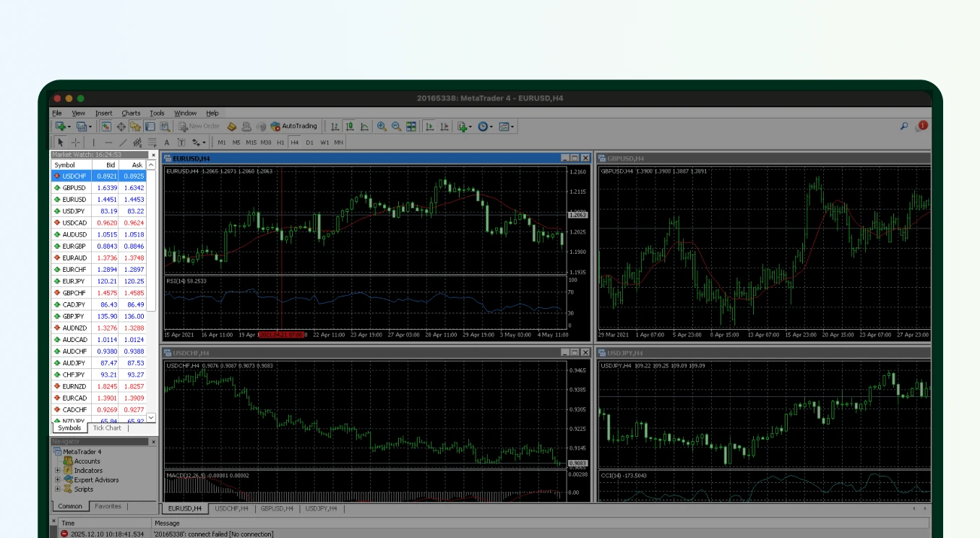Toggle the Market Watch panel
Image resolution: width=980 pixels, height=538 pixels.
(x=106, y=126)
